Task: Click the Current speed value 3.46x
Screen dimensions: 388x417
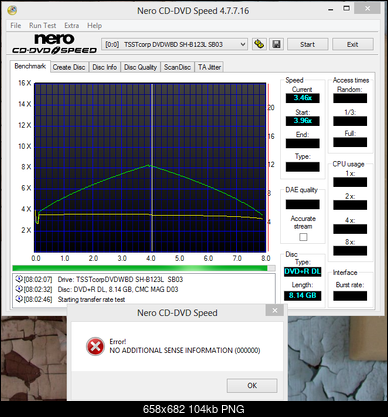Action: pyautogui.click(x=303, y=98)
